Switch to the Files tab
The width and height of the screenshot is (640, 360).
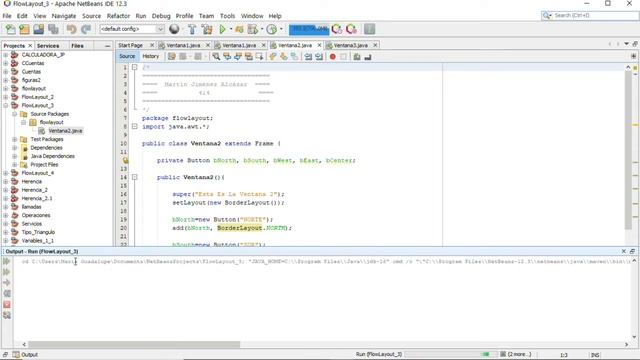click(77, 46)
